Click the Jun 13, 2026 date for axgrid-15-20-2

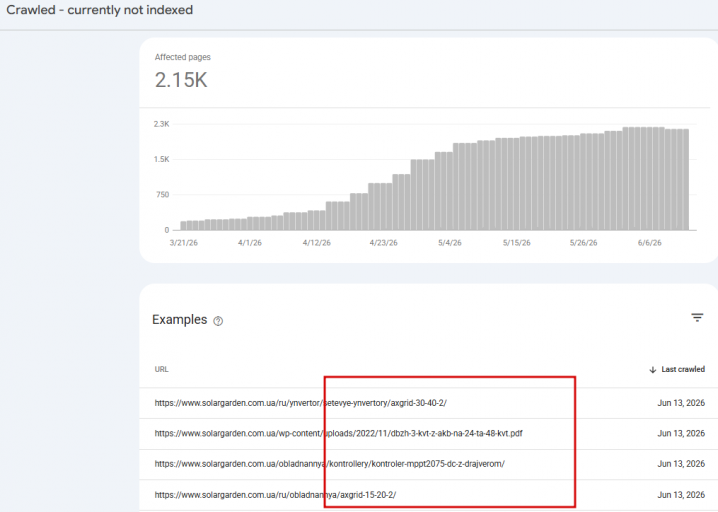[x=681, y=495]
